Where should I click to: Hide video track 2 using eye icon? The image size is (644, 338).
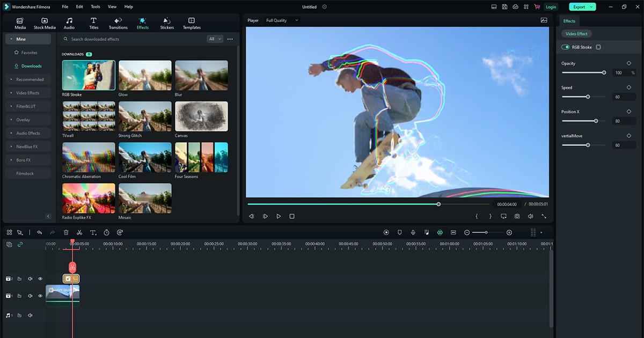[40, 279]
